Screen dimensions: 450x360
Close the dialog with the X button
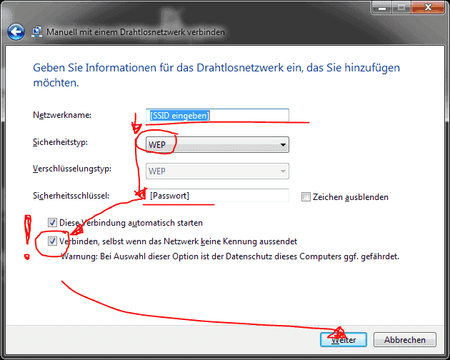coord(428,7)
